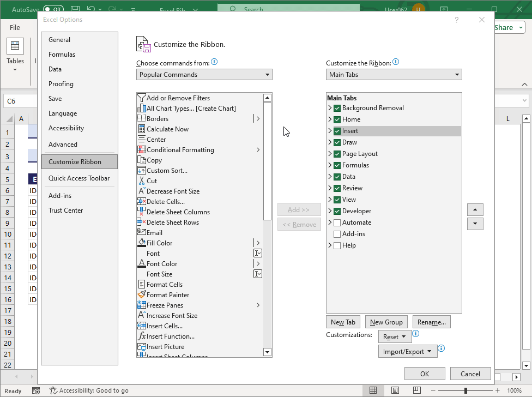
Task: Click the All Chart Types command icon
Action: 142,108
